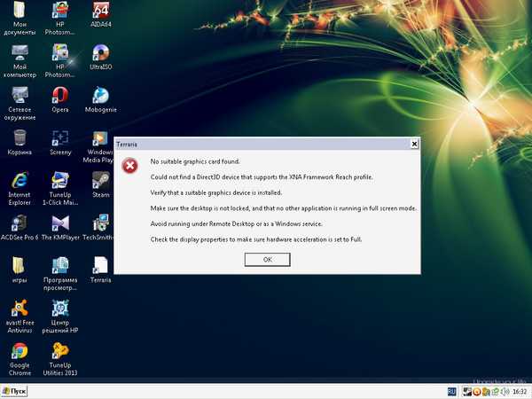
Task: Click the red error icon in dialog
Action: [130, 166]
